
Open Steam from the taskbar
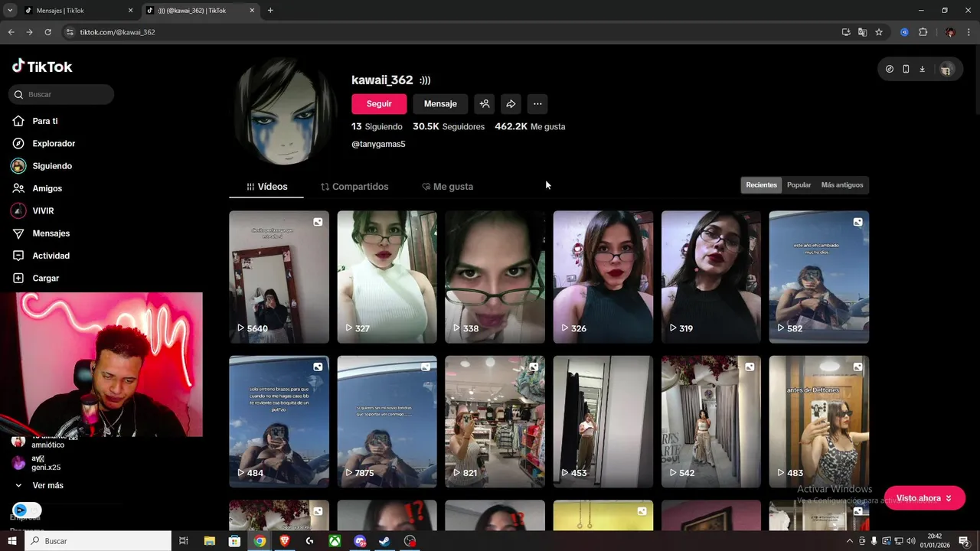(x=385, y=541)
